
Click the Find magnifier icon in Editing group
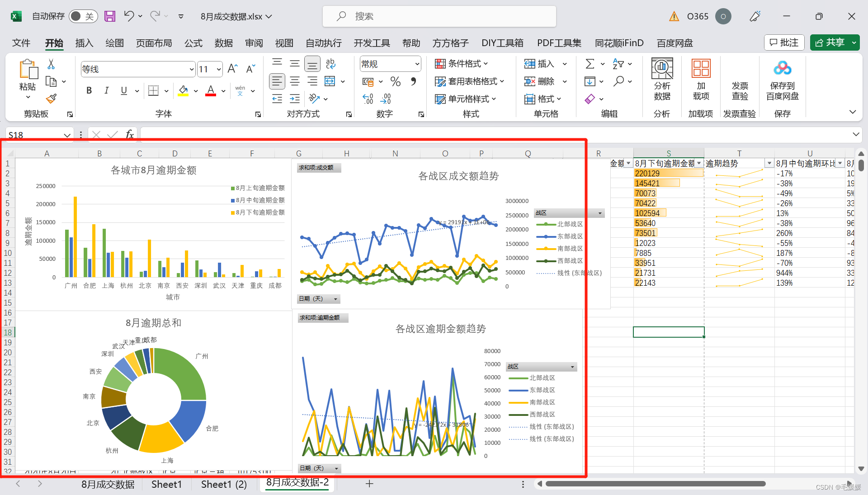[618, 81]
